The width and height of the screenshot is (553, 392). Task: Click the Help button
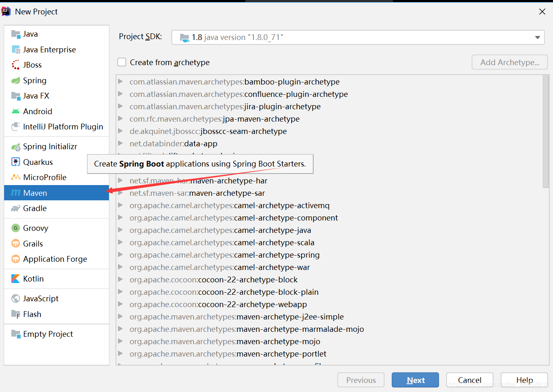click(524, 380)
